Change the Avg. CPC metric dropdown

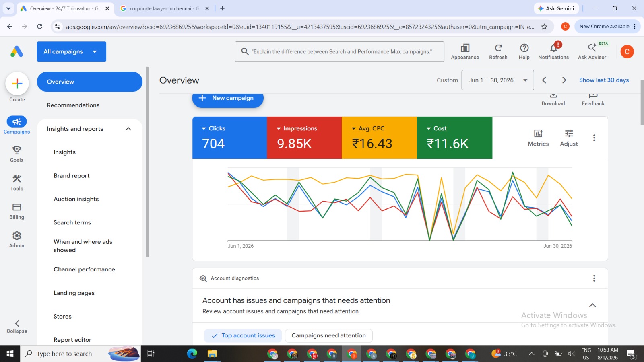pos(368,128)
